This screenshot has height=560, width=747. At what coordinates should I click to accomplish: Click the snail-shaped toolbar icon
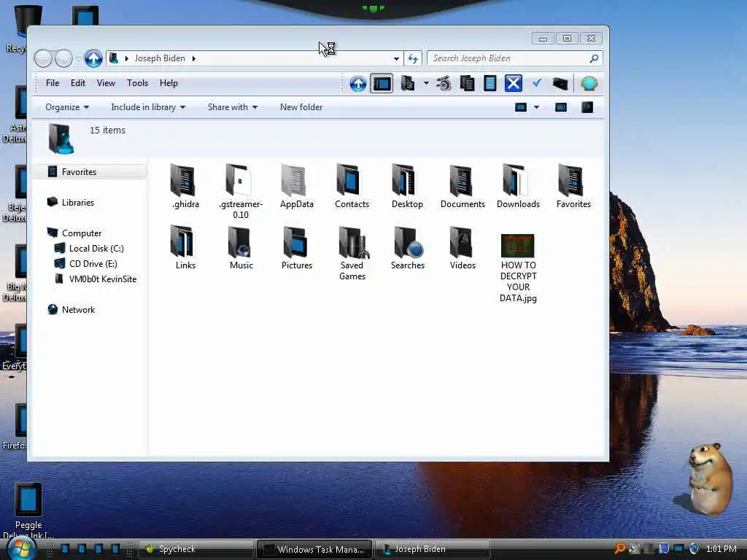(444, 84)
